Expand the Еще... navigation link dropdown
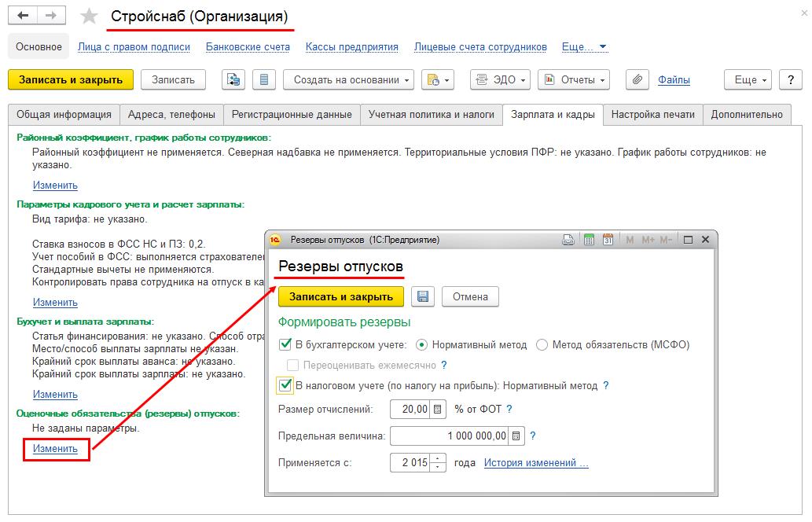The image size is (812, 522). (585, 47)
